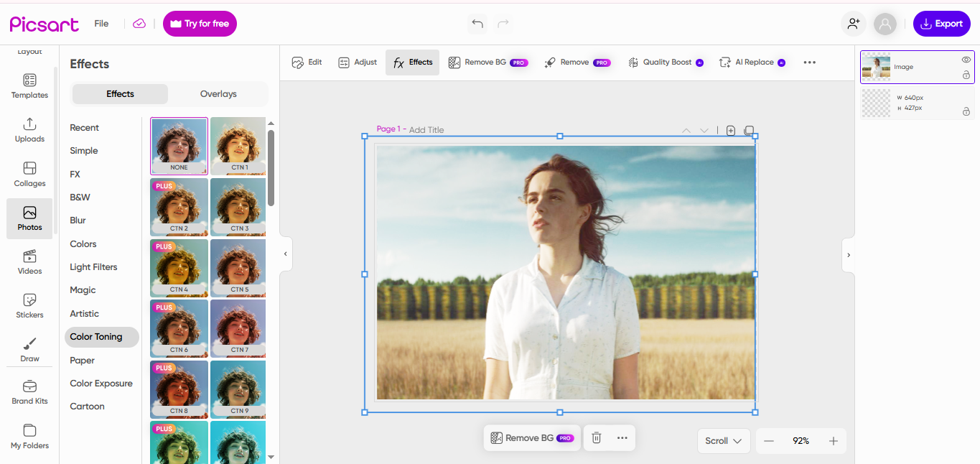Viewport: 980px width, 464px height.
Task: Click the cloud save status icon
Action: [139, 24]
